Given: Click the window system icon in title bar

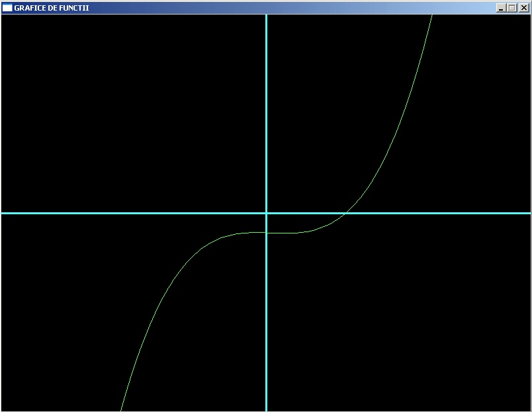Looking at the screenshot, I should (x=7, y=8).
